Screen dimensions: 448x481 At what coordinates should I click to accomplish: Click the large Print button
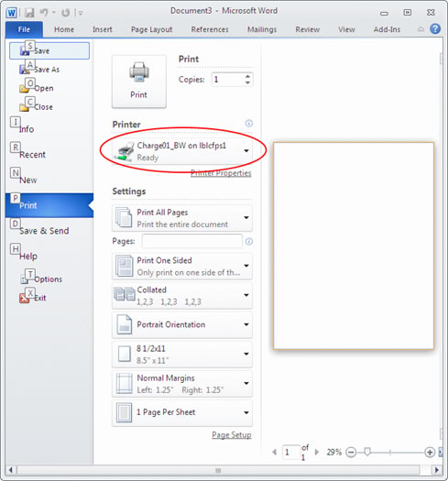pos(139,82)
